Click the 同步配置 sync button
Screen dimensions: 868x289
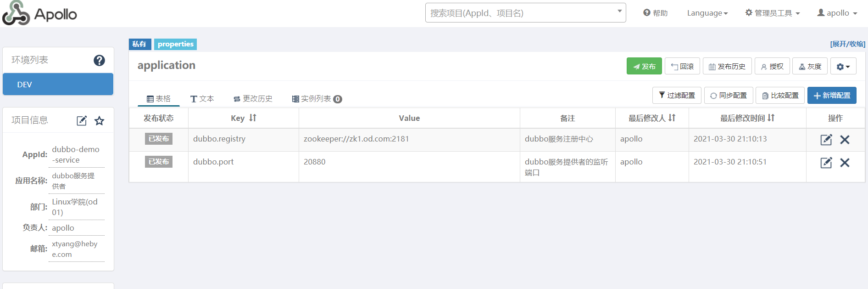click(x=729, y=95)
